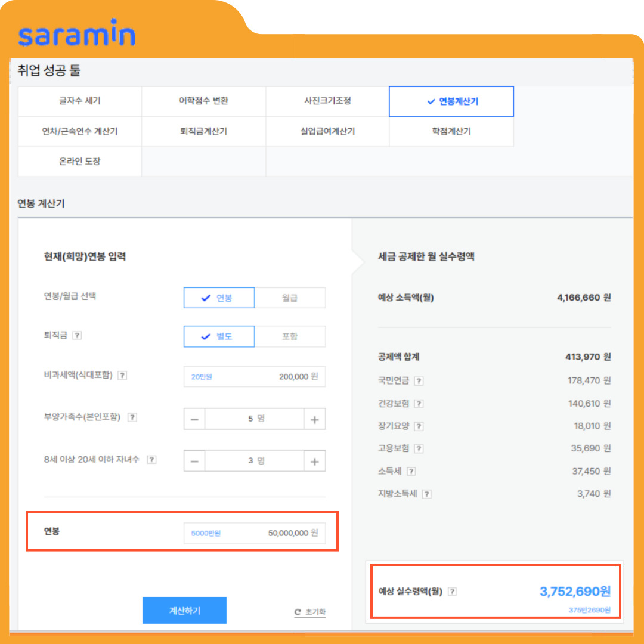
Task: Decrease children count with the minus stepper
Action: pyautogui.click(x=194, y=460)
